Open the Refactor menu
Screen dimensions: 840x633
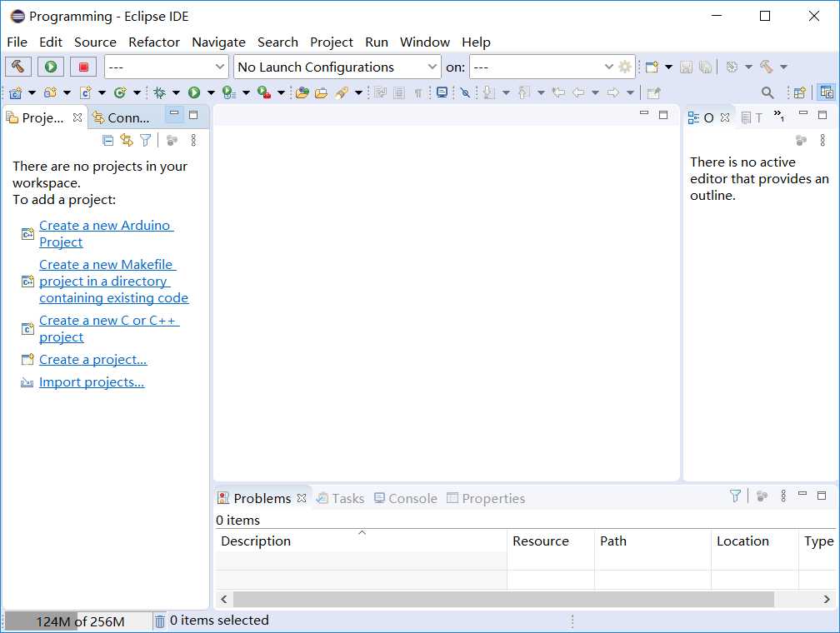point(154,42)
